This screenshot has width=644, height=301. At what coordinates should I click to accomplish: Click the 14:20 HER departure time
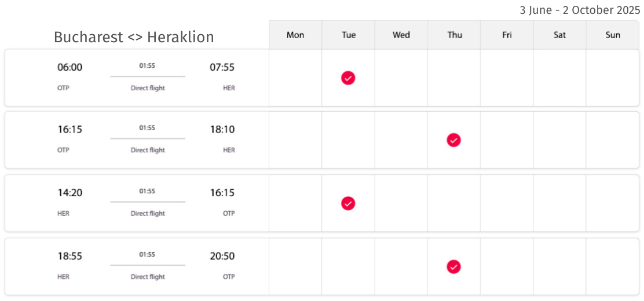coord(69,193)
